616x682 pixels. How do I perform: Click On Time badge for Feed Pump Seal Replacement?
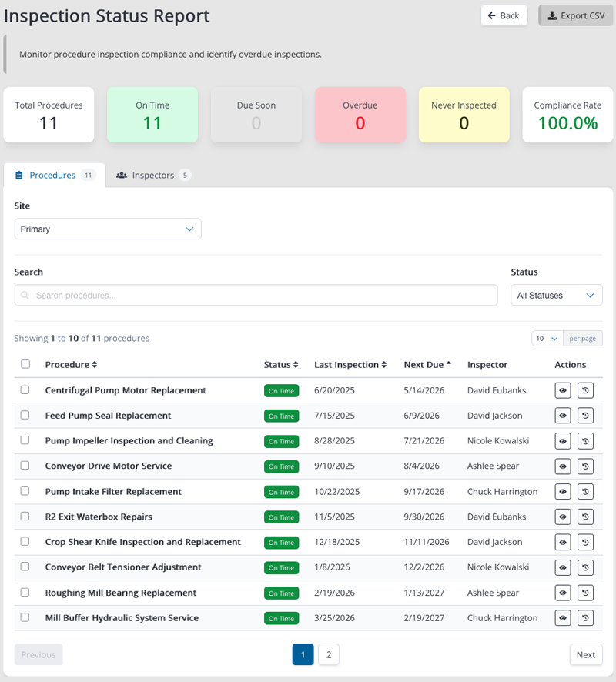(282, 416)
